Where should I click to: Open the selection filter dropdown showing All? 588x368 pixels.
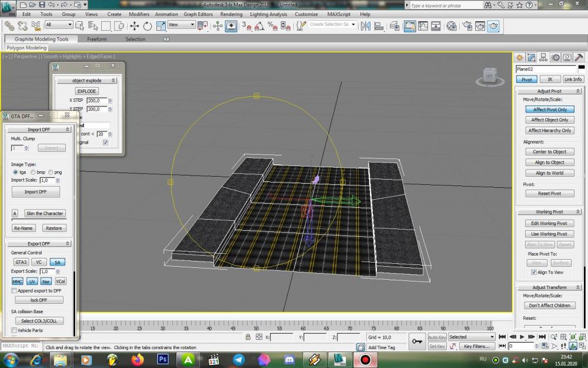[59, 25]
